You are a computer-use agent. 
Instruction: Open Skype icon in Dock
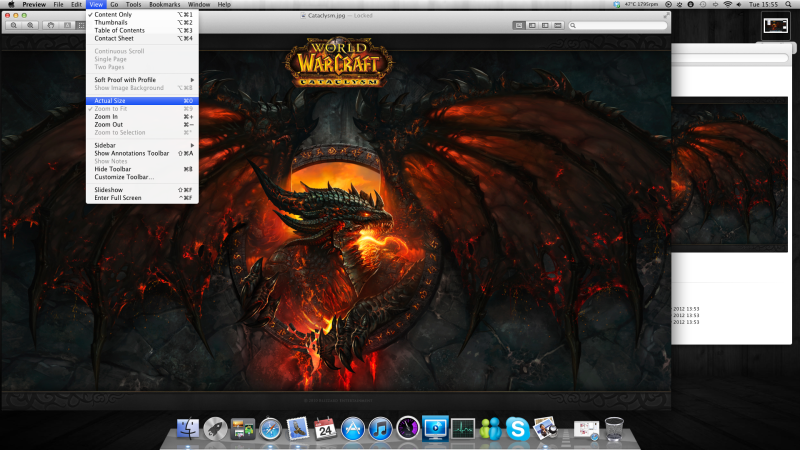point(517,429)
